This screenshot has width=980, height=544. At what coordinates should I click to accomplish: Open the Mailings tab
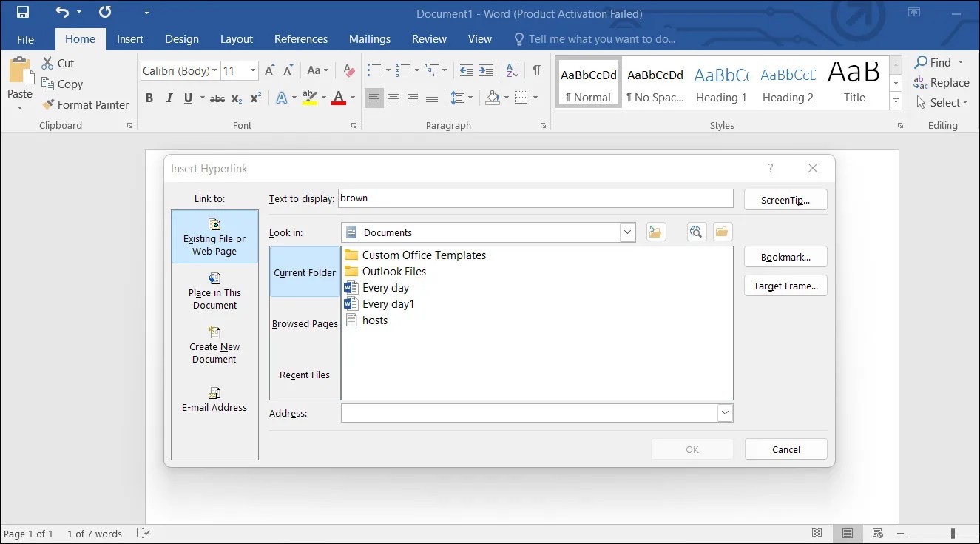pos(370,38)
